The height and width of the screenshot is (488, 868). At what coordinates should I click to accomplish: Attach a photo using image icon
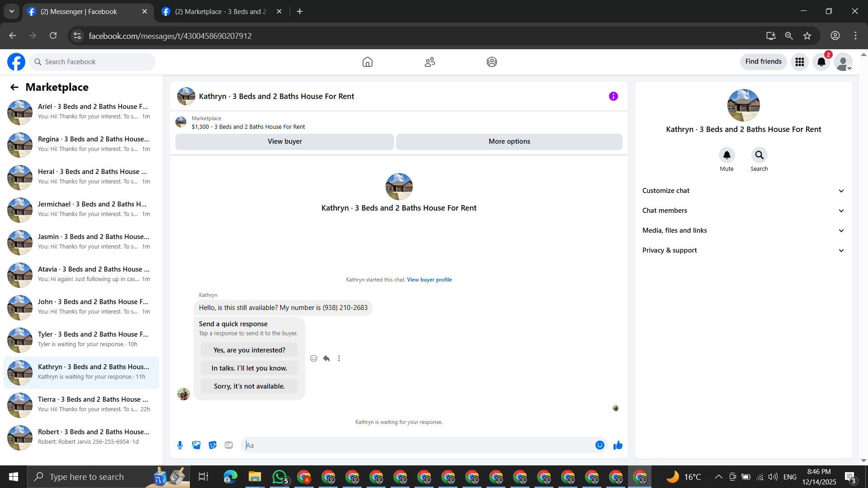[196, 445]
